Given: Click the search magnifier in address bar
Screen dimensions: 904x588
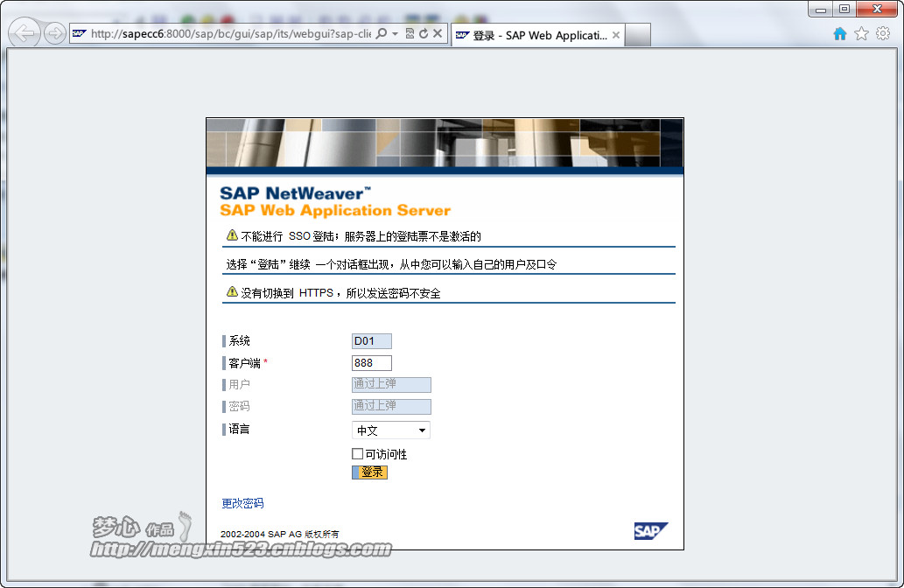Looking at the screenshot, I should pos(381,33).
